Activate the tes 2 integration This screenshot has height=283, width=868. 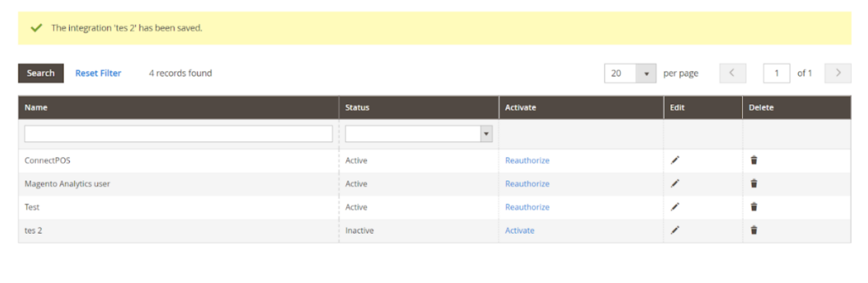pyautogui.click(x=520, y=230)
